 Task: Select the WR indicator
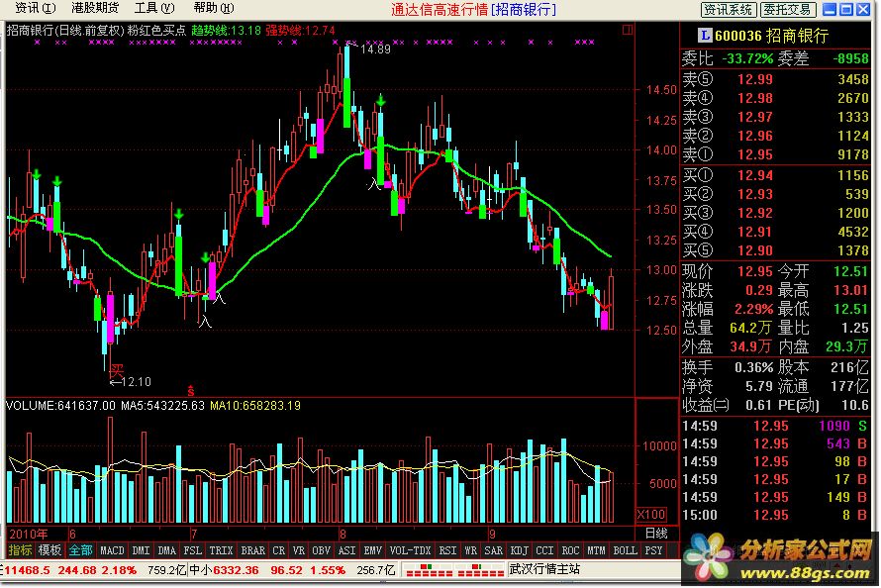point(470,551)
